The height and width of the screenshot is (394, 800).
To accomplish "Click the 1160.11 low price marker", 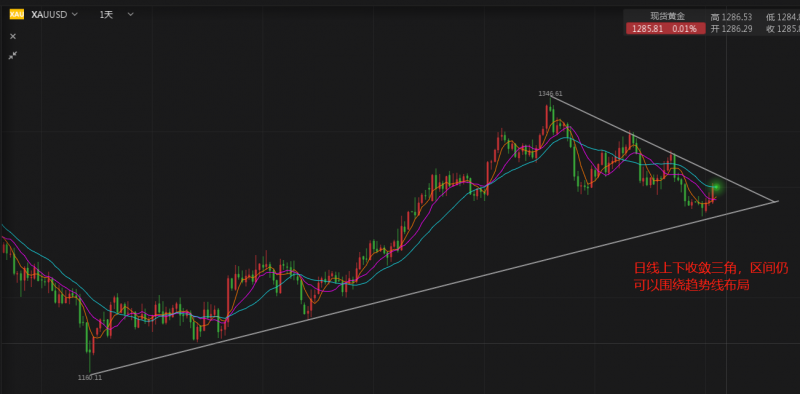I will [90, 378].
